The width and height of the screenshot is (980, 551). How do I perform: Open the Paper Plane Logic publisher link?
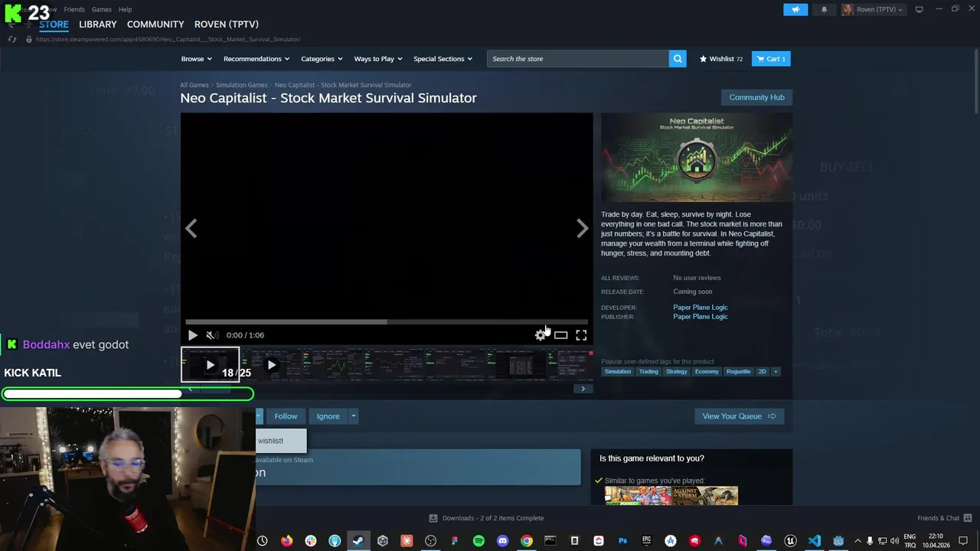(x=701, y=317)
